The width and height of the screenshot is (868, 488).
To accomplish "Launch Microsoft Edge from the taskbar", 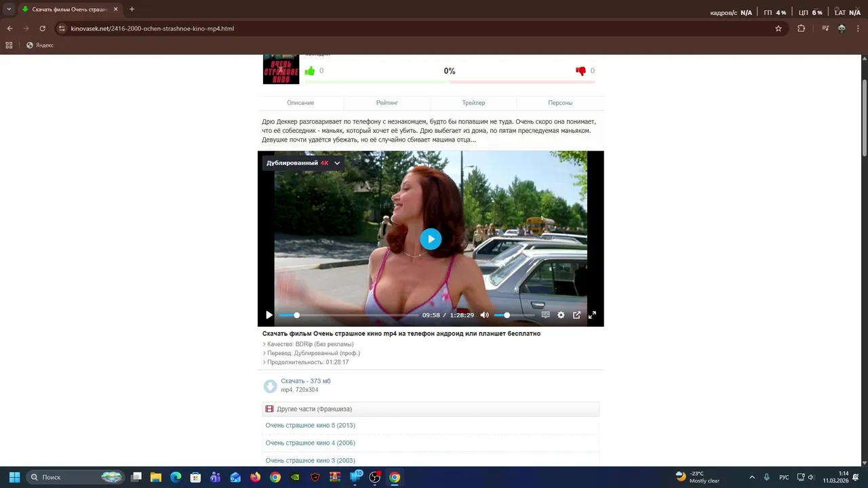I will pyautogui.click(x=176, y=477).
